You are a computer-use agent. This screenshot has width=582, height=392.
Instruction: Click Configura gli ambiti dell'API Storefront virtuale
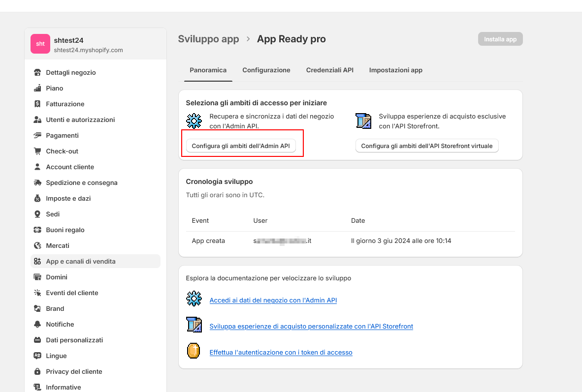pyautogui.click(x=427, y=146)
